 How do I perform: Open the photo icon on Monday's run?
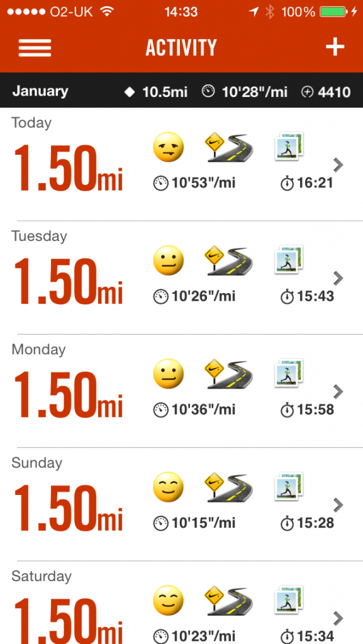[289, 373]
